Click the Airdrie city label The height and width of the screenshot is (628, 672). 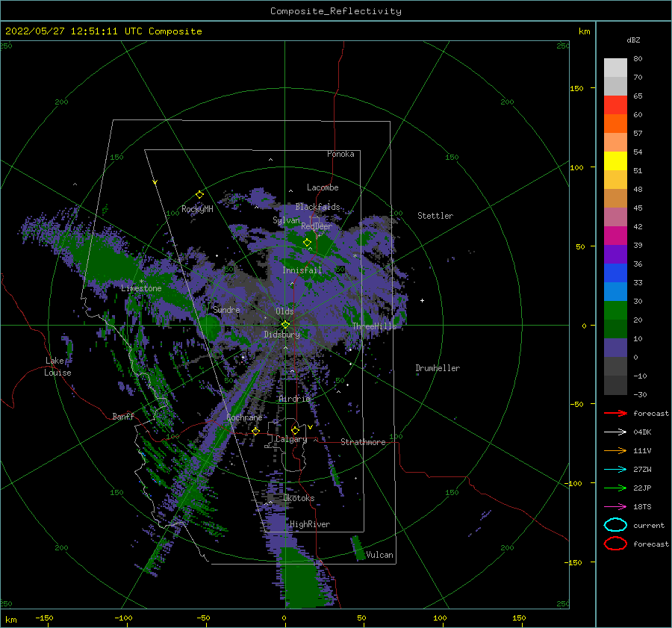click(294, 399)
